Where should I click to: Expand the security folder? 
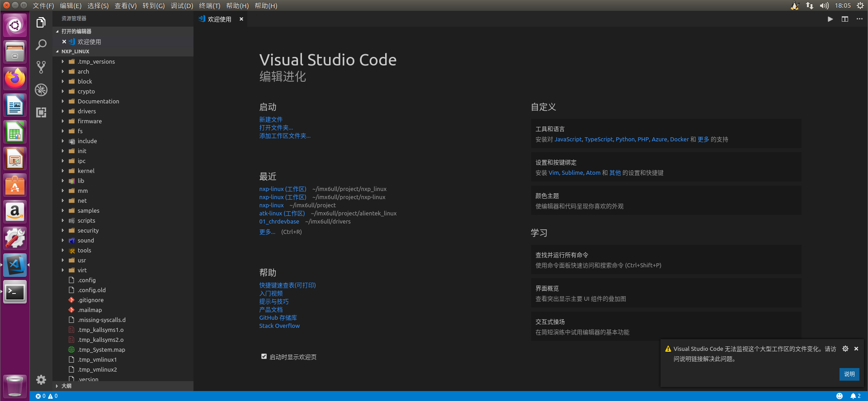coord(123,230)
